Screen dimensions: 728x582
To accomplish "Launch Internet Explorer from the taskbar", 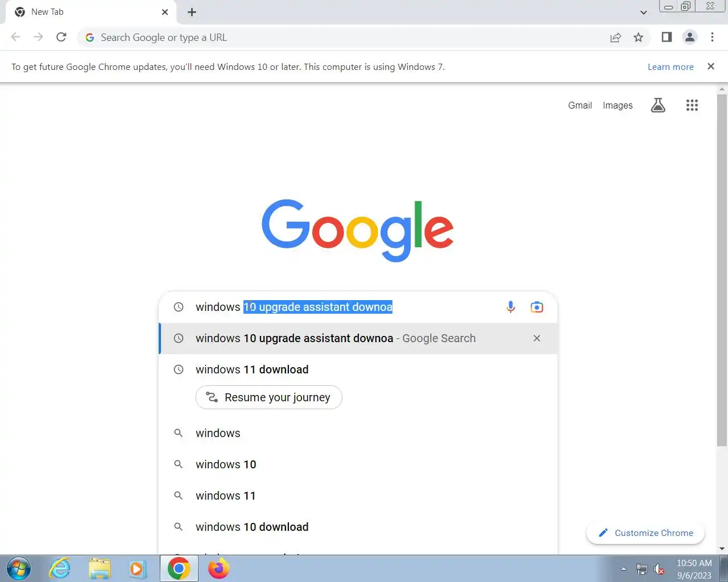I will click(x=60, y=568).
